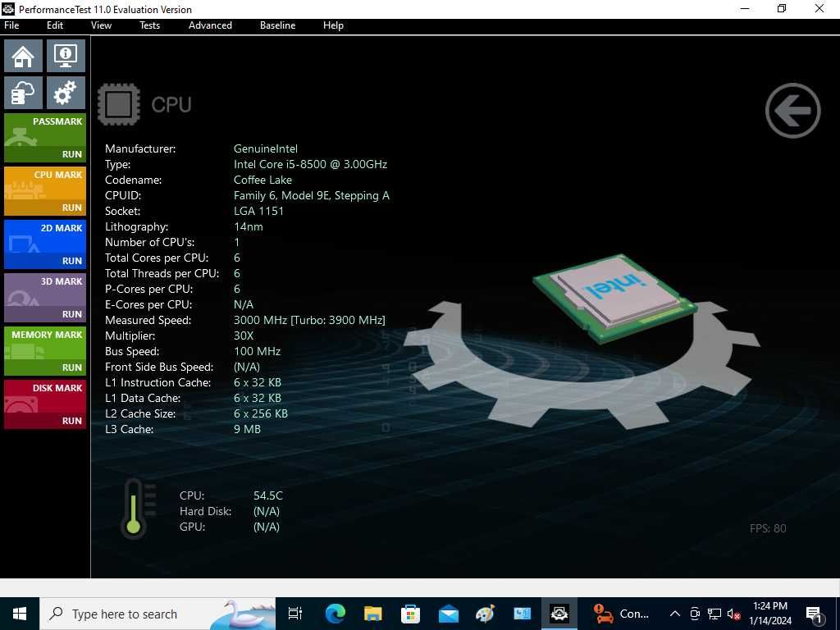The width and height of the screenshot is (840, 630).
Task: Click the 'GenuineIntel' manufacturer value
Action: [x=265, y=149]
